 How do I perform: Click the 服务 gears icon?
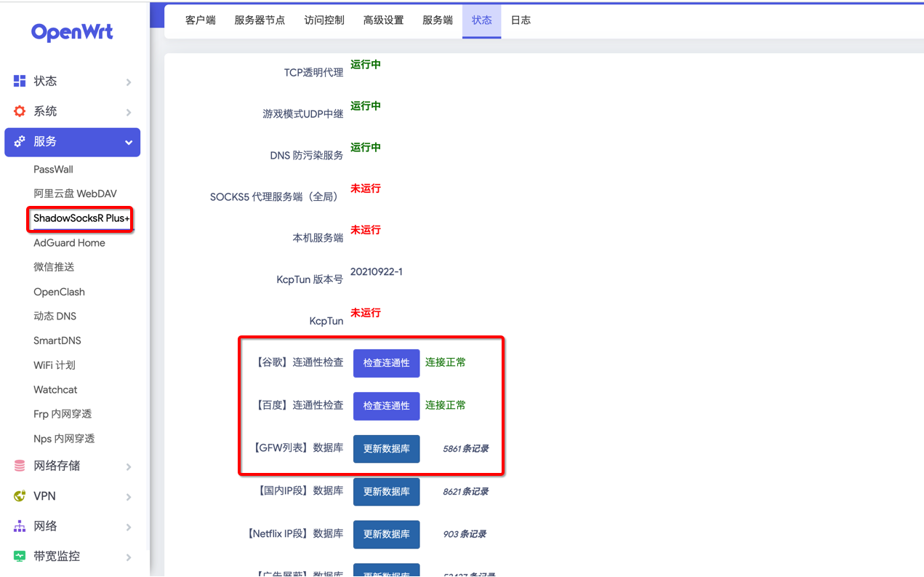[x=20, y=142]
